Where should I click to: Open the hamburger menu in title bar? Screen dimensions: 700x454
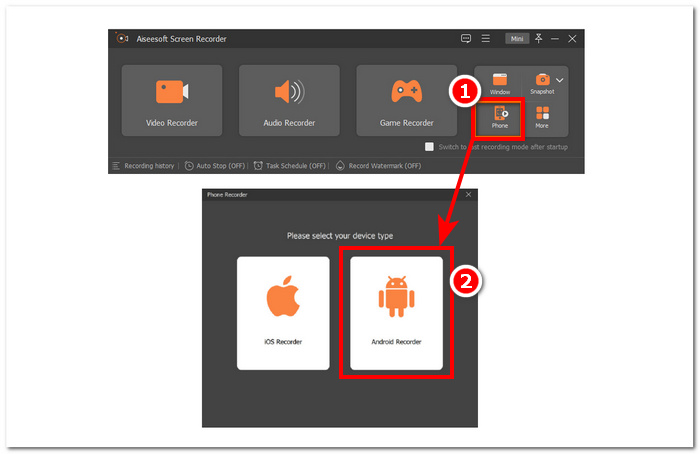[486, 38]
